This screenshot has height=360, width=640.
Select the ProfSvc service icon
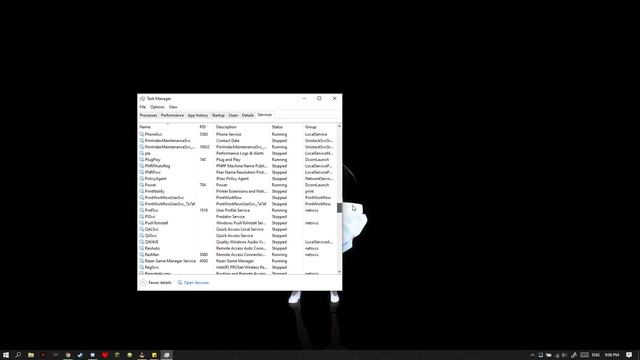[x=142, y=210]
